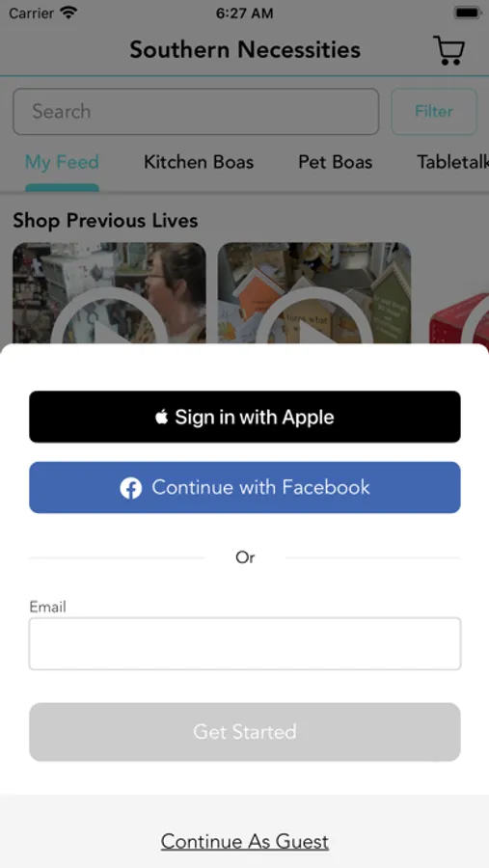Play the first previous live video
Image resolution: width=489 pixels, height=868 pixels.
(109, 293)
